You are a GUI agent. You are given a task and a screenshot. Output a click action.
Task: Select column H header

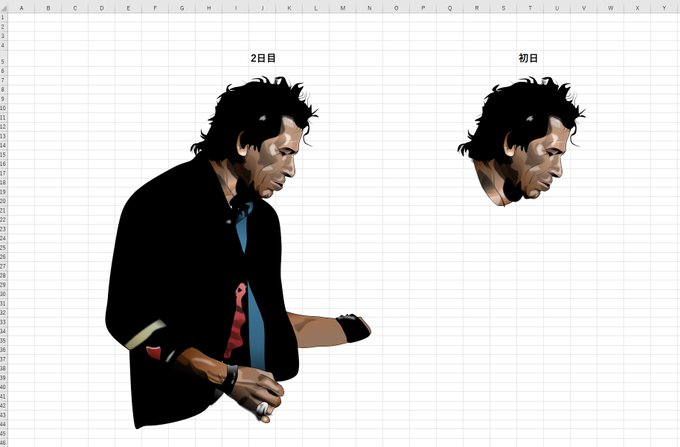tap(209, 8)
